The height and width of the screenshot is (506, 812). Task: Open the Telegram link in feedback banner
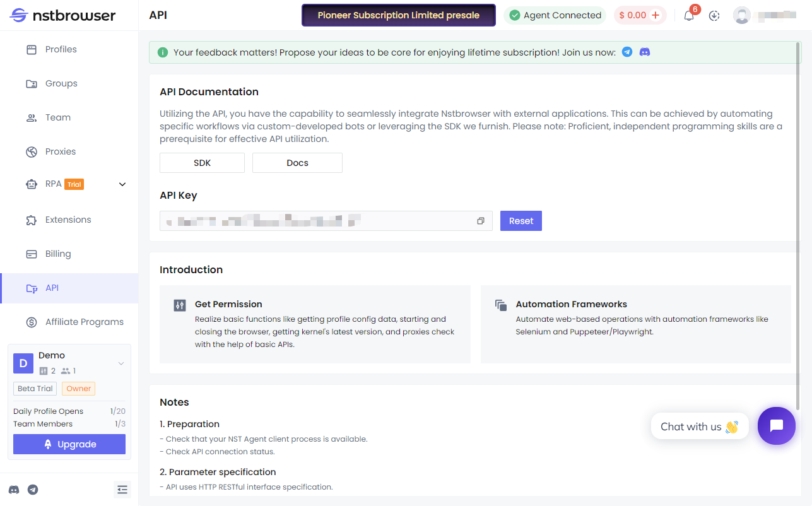coord(627,52)
